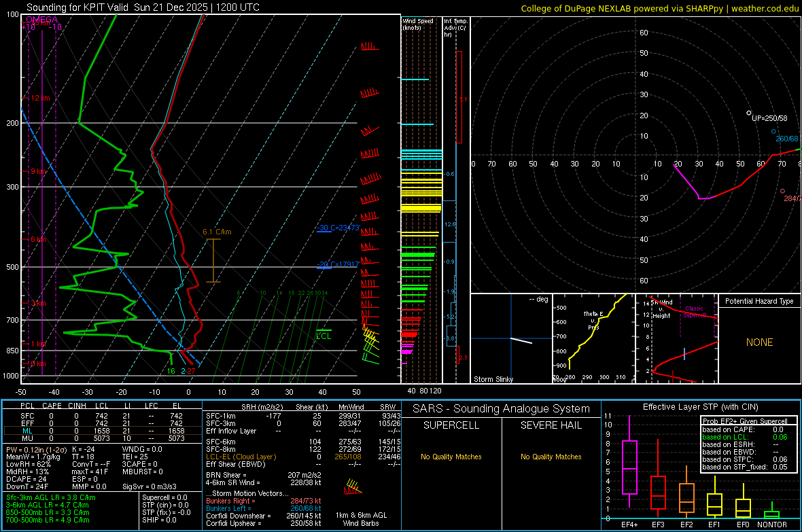Click the Corfidi Upshear = 250/58 kt line
Screen dimensions: 802x532
[x=264, y=523]
